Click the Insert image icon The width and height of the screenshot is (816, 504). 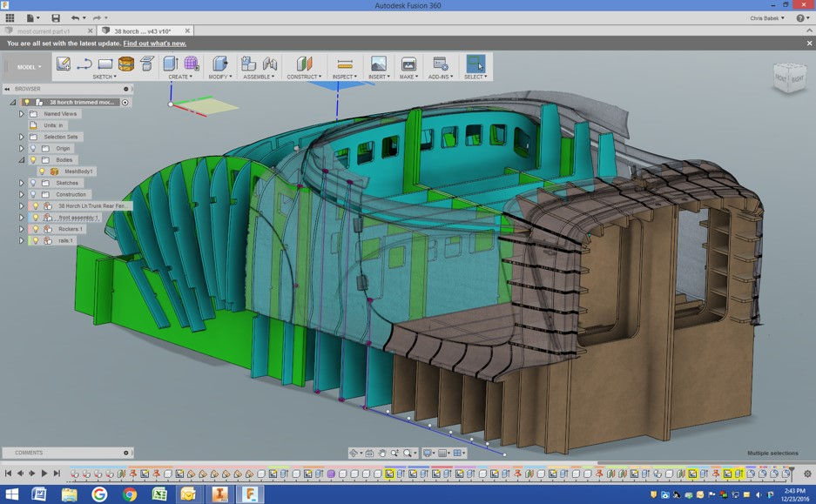[x=378, y=64]
